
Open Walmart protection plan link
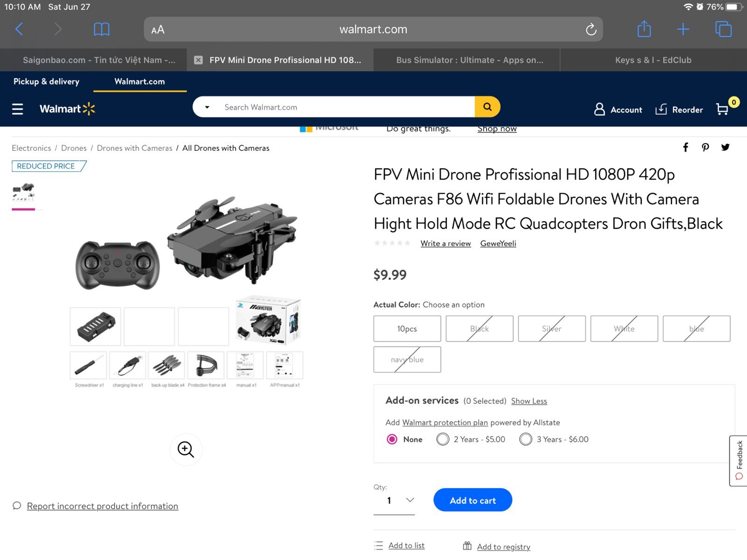coord(445,422)
